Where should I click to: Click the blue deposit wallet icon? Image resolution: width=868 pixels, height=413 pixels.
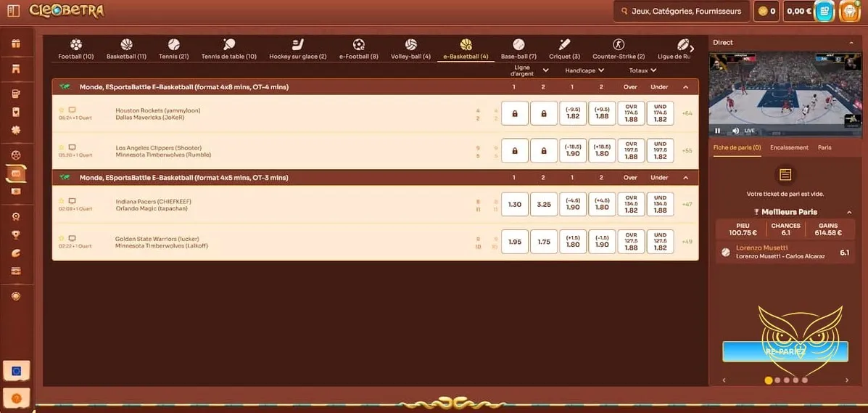click(824, 11)
